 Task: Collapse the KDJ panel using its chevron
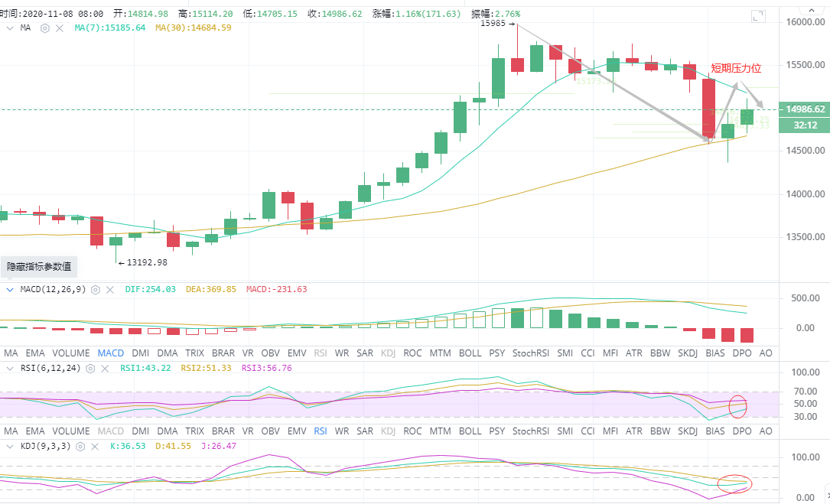pos(10,446)
